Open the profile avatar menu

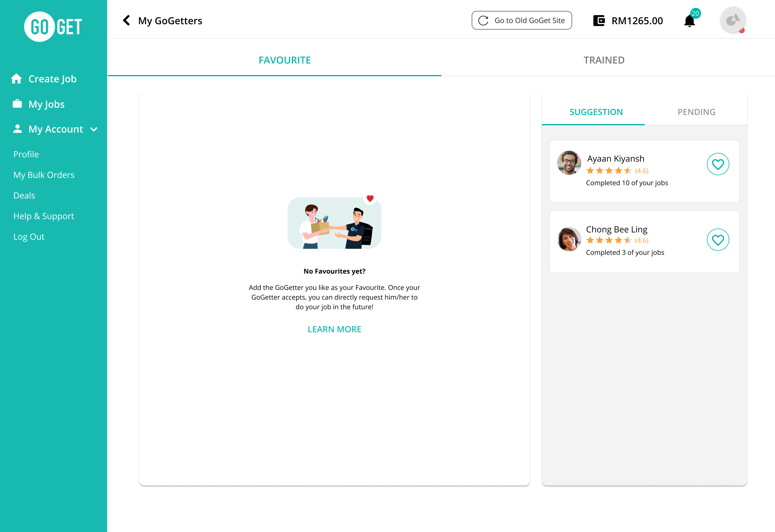point(733,20)
